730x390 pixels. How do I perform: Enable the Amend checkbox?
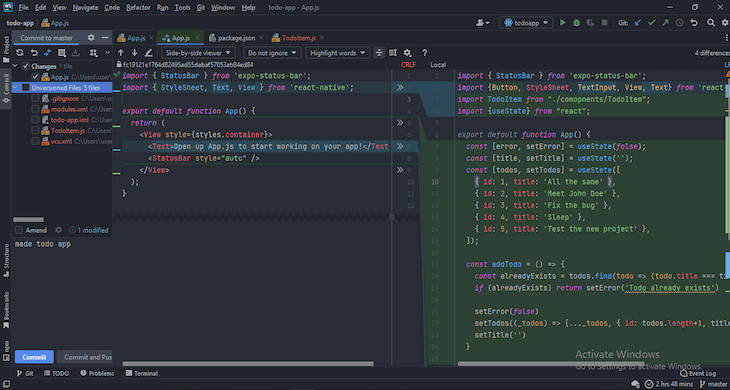[19, 230]
